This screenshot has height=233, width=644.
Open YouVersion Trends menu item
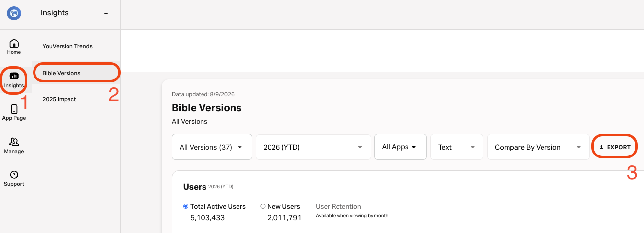point(68,46)
